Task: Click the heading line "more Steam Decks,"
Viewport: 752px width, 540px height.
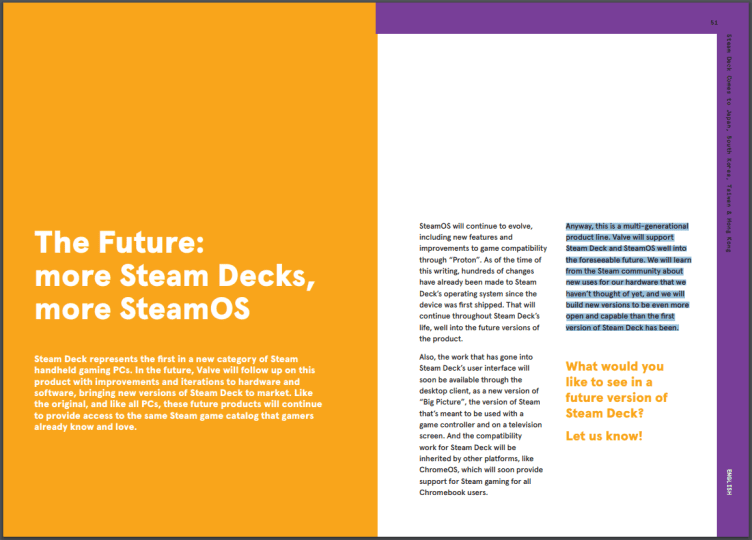Action: [x=175, y=276]
